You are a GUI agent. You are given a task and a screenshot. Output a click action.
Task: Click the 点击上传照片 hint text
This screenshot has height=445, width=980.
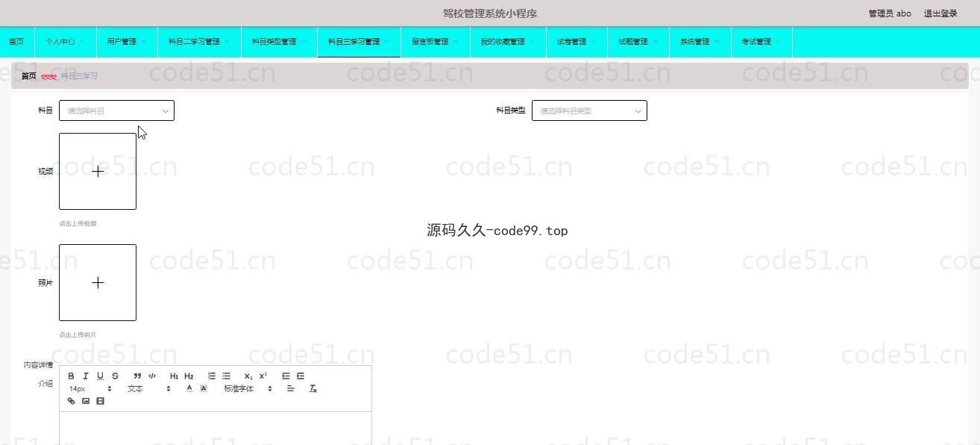pos(78,334)
